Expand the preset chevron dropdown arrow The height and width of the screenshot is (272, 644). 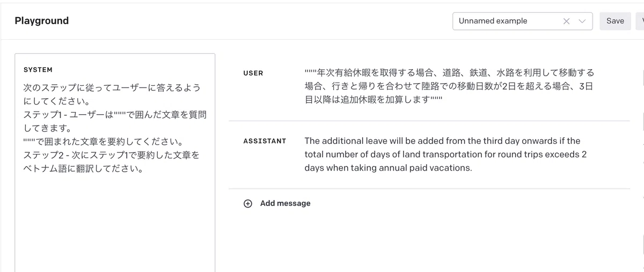(582, 21)
